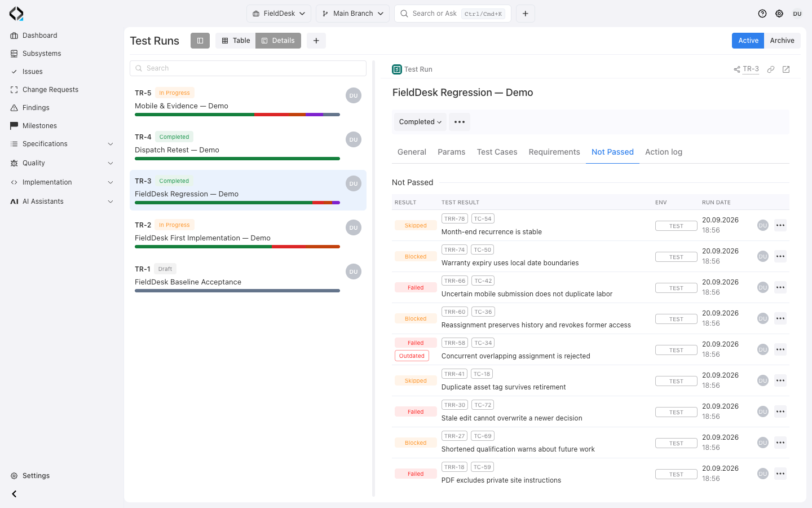
Task: Switch to the Test Cases tab
Action: [497, 152]
